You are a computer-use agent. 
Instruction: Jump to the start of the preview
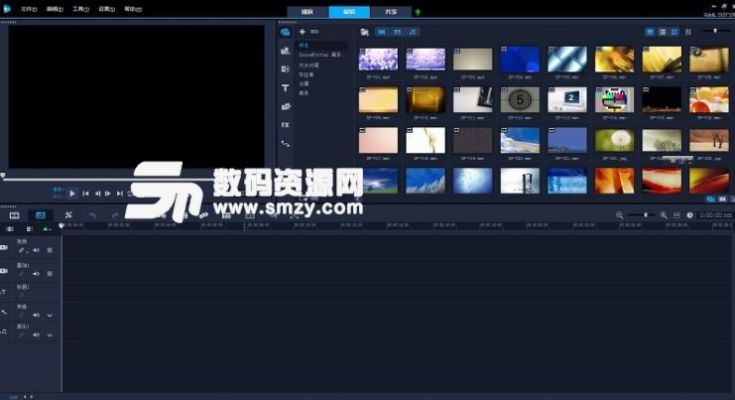(x=85, y=193)
